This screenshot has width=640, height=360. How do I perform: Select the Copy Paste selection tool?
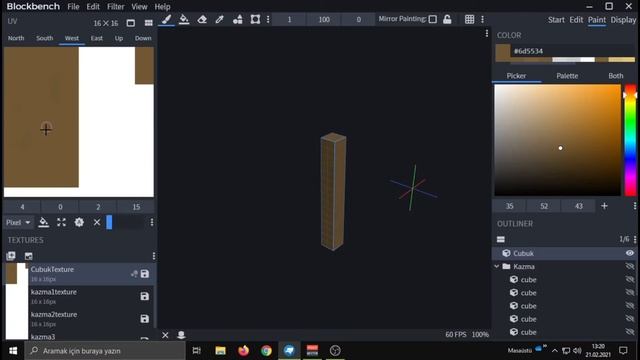tap(255, 19)
